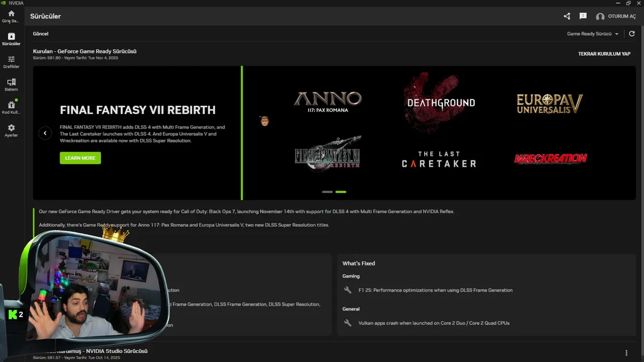Open Ayarlar settings gear

[11, 130]
